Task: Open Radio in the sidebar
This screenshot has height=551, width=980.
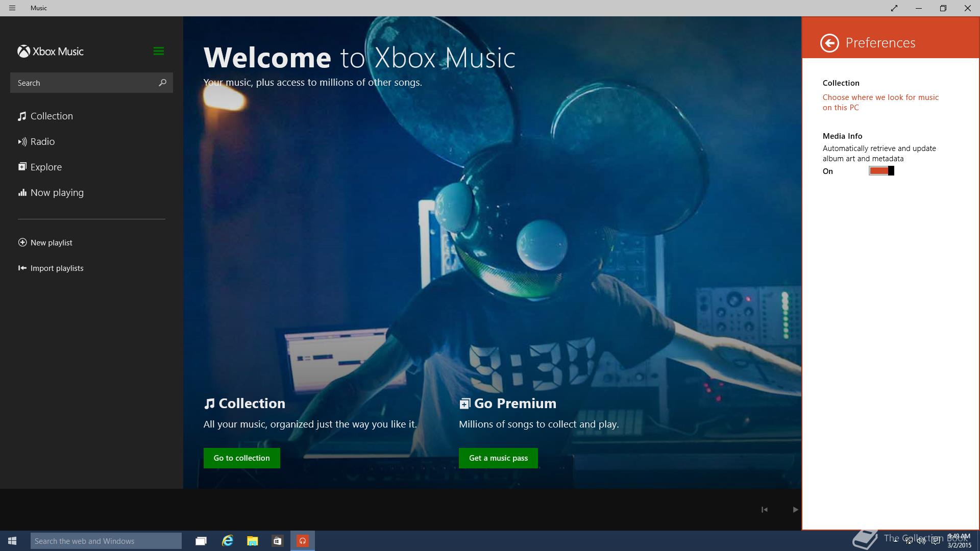Action: pos(37,142)
